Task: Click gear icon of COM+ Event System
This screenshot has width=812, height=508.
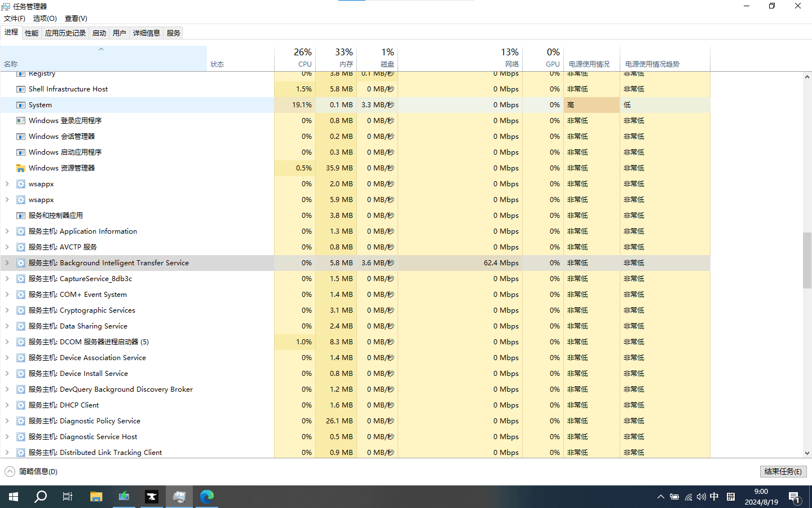Action: (x=21, y=295)
